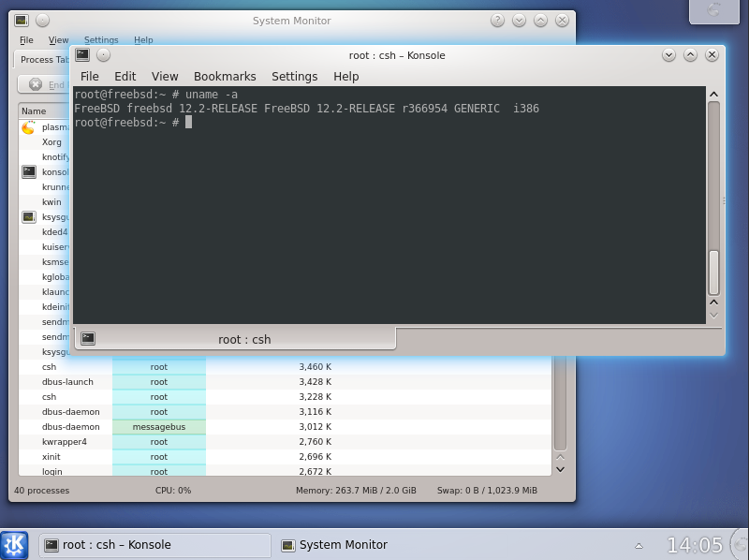Viewport: 749px width, 560px height.
Task: Click the Konsole icon in the taskbar entry
Action: click(x=51, y=545)
